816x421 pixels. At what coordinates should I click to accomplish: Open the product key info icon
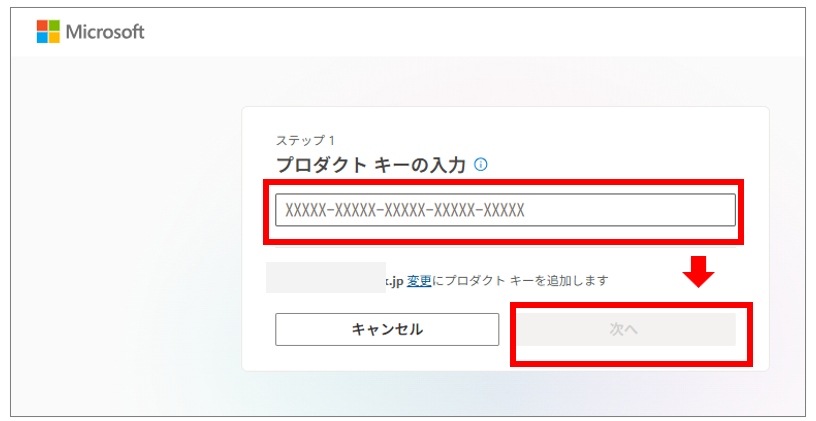pos(481,165)
